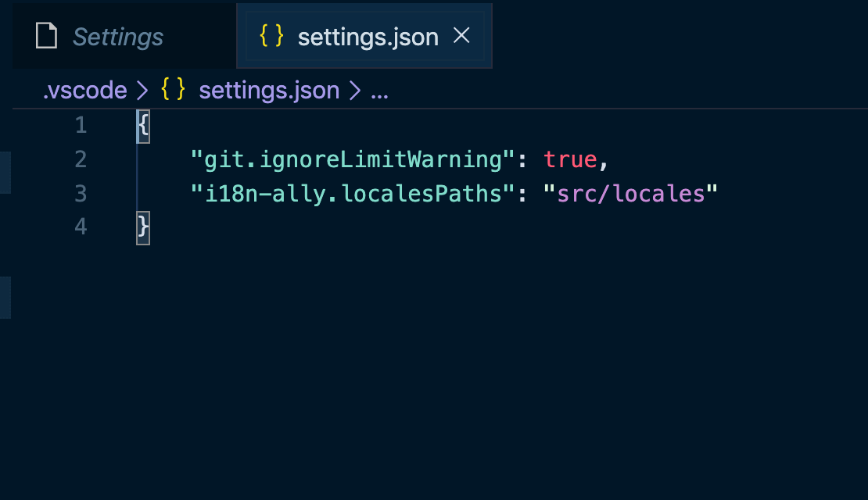This screenshot has width=868, height=500.
Task: Click the closing brace on line 4
Action: 142,227
